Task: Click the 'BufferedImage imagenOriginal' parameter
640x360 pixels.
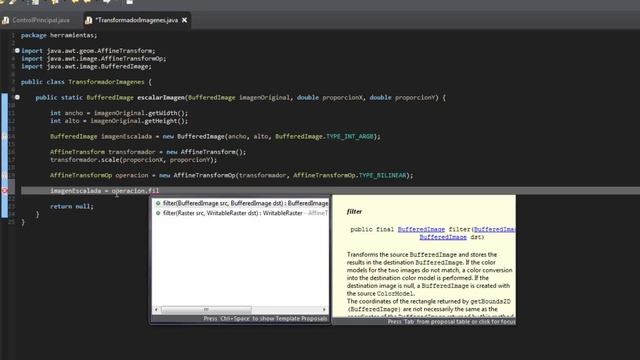Action: tap(239, 97)
